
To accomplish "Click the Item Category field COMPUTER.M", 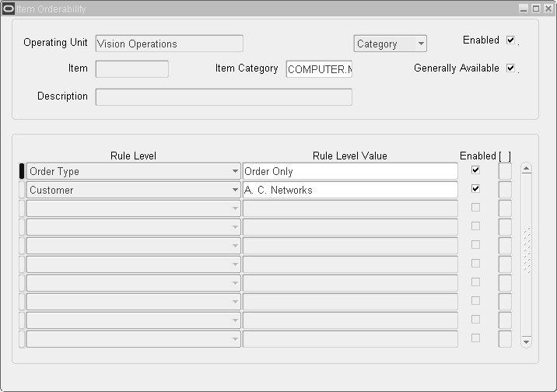I will click(319, 69).
